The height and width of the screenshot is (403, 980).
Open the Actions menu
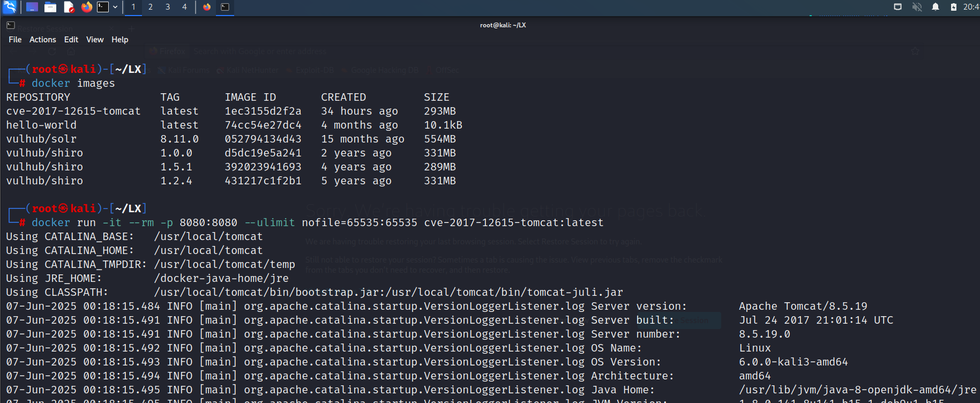(x=43, y=40)
